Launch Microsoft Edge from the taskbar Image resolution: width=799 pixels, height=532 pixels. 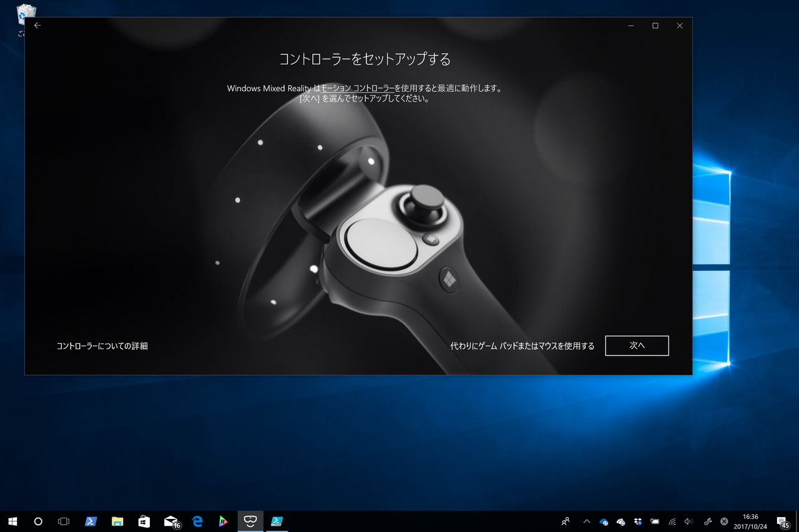click(x=198, y=521)
